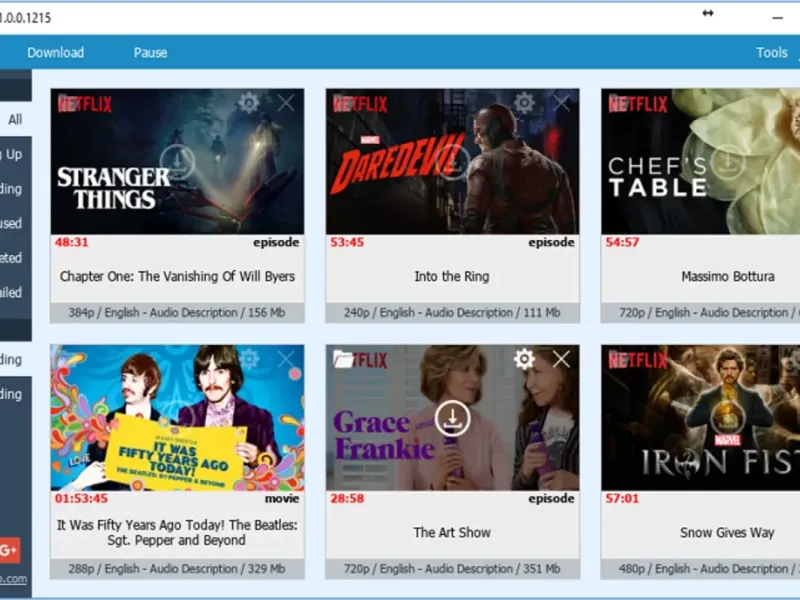Screen dimensions: 800x600
Task: Select title 'Chapter One: The Vanishing Of Will Byers'
Action: [177, 276]
